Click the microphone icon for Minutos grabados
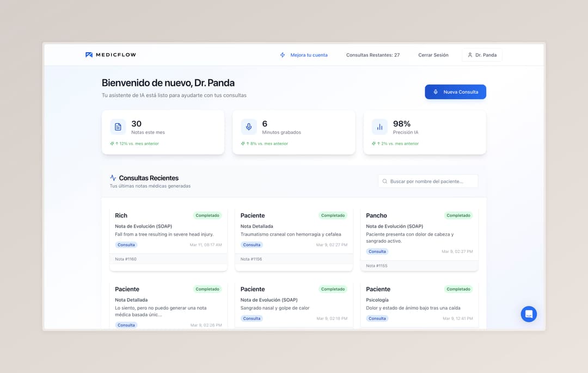 249,127
